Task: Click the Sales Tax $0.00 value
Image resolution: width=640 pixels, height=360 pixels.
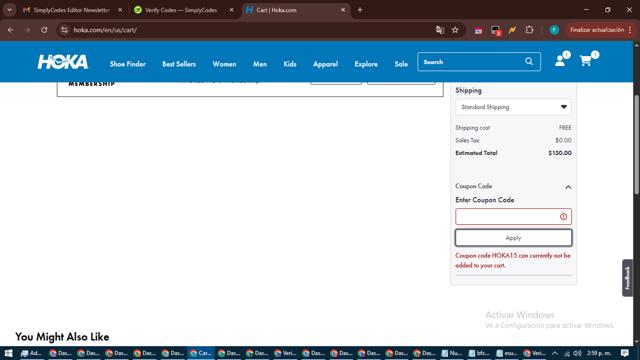Action: coord(563,140)
